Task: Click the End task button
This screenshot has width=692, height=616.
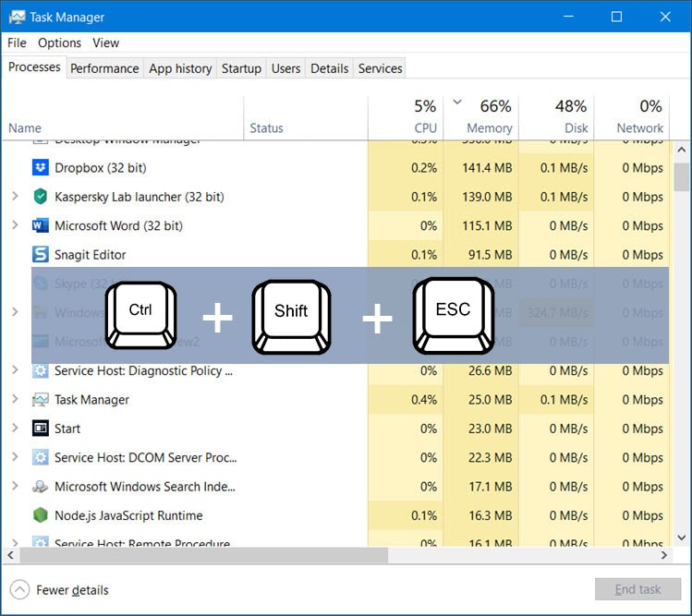Action: tap(637, 590)
